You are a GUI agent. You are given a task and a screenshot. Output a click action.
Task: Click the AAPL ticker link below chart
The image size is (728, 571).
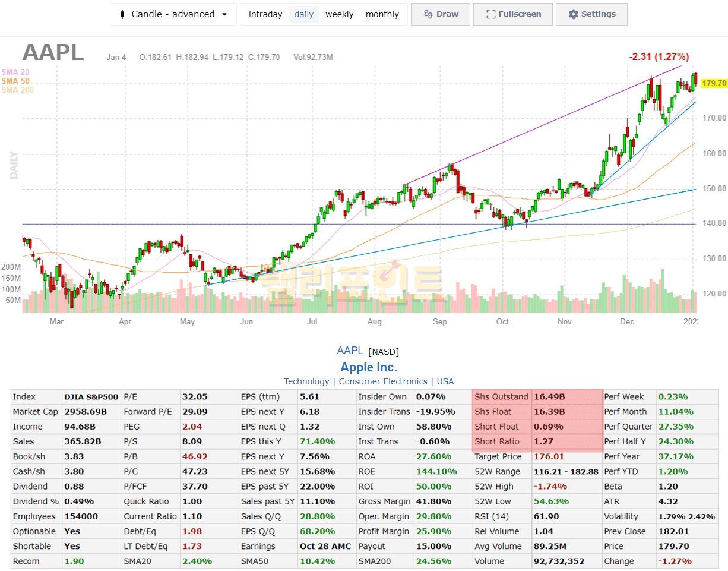click(350, 351)
